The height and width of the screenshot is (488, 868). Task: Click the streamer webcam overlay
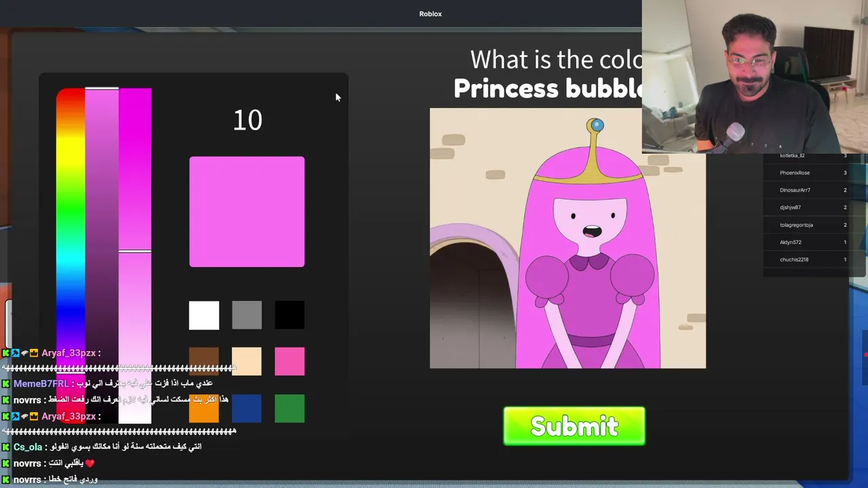click(755, 77)
